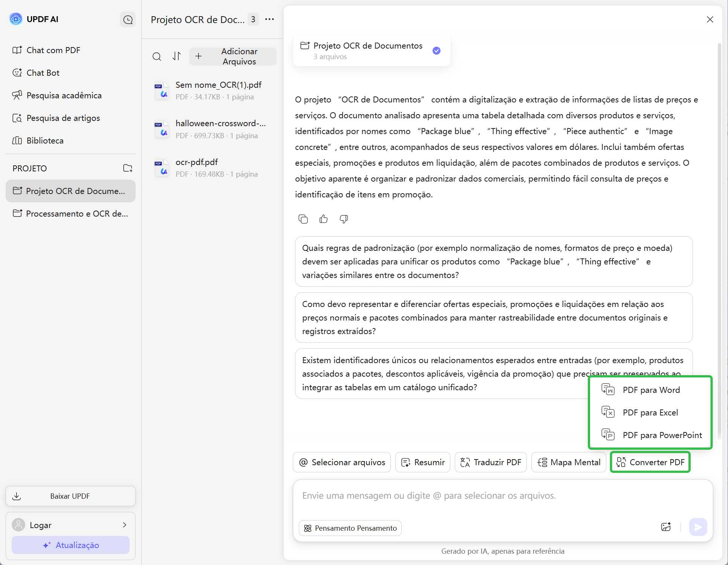Open the chat history panel
This screenshot has width=728, height=565.
(x=128, y=19)
